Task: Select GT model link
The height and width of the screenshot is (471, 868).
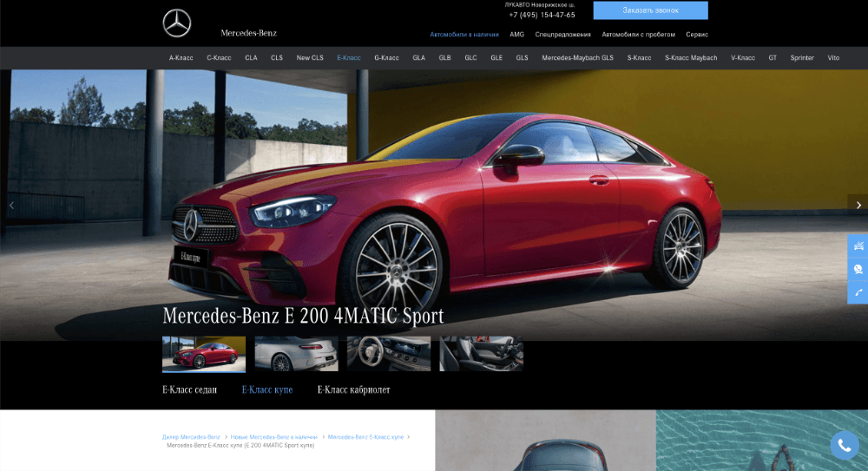Action: [x=773, y=57]
